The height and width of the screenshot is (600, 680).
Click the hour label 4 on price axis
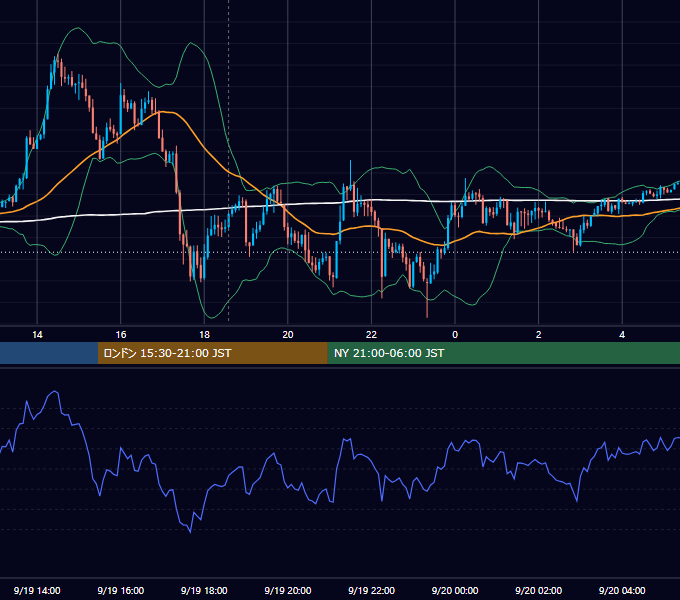point(622,335)
